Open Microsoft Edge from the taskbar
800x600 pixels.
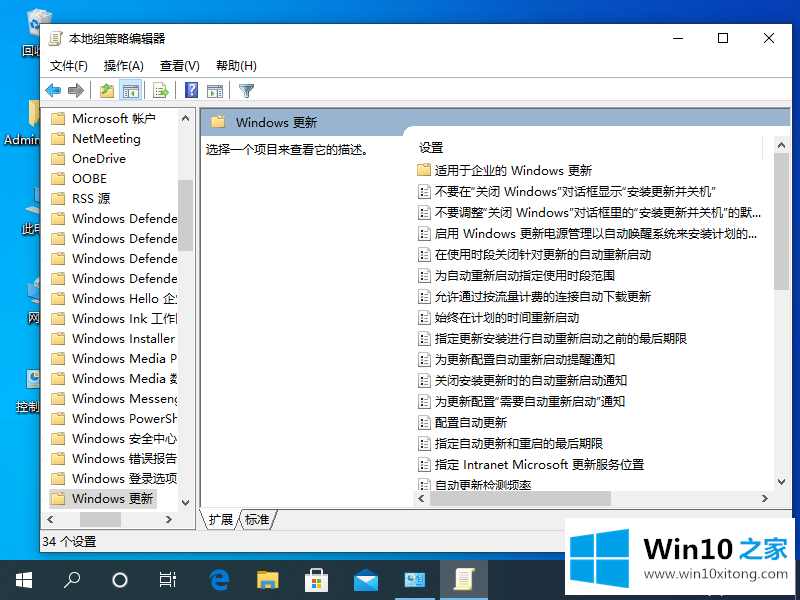coord(219,579)
